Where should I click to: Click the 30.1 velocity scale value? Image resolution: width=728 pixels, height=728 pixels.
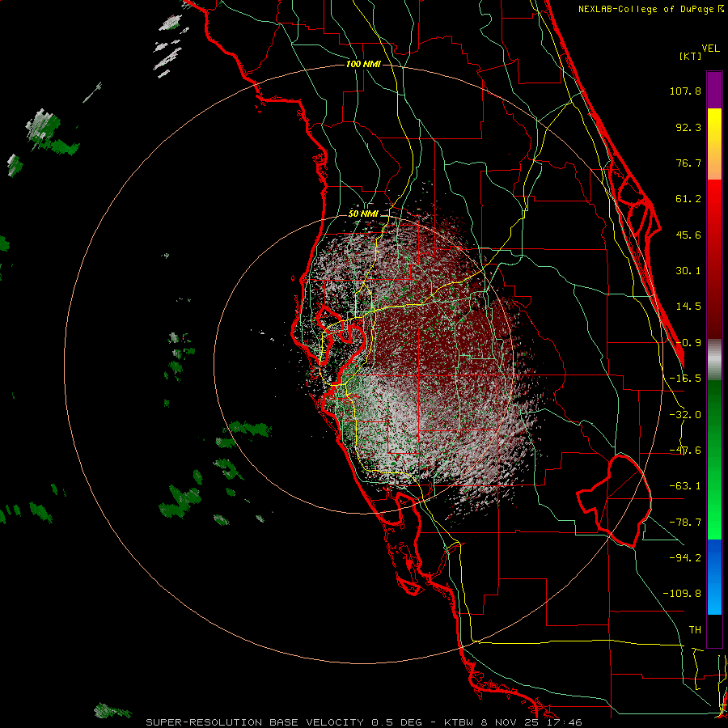click(x=688, y=271)
